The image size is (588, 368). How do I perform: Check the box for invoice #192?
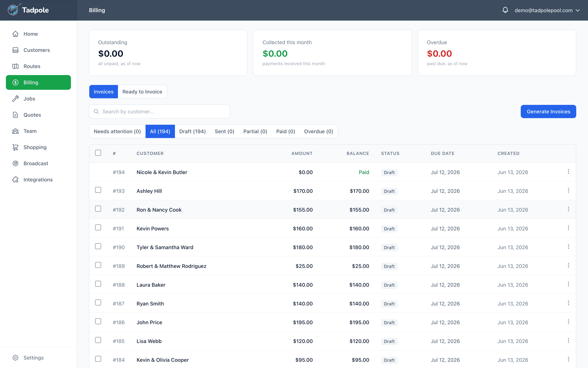click(x=98, y=209)
